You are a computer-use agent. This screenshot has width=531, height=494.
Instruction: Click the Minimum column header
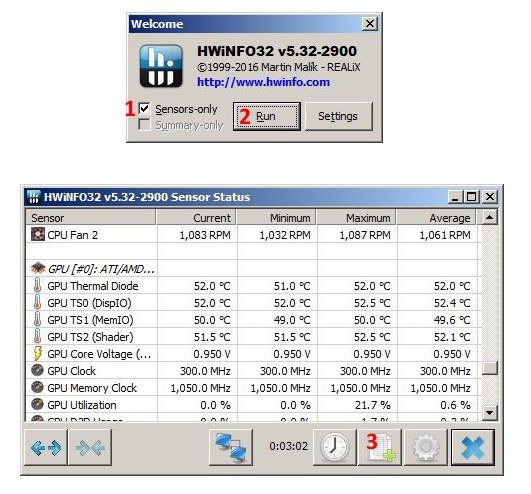(x=276, y=218)
